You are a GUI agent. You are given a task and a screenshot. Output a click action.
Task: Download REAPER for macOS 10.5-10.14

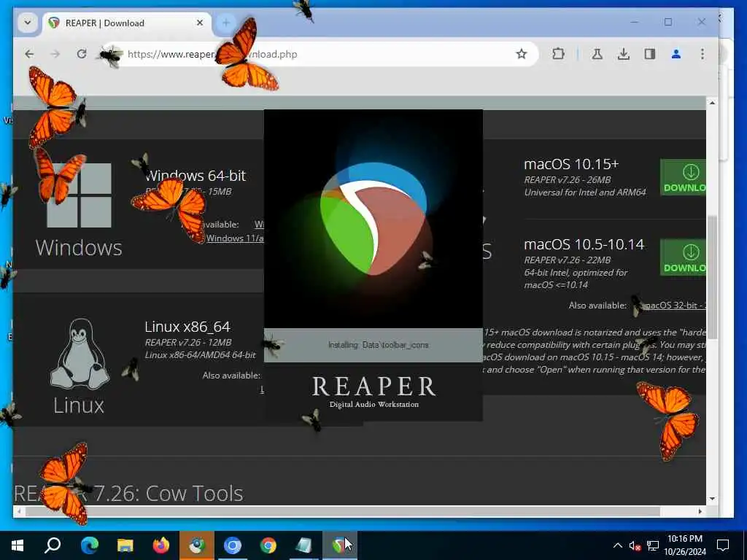pyautogui.click(x=683, y=257)
